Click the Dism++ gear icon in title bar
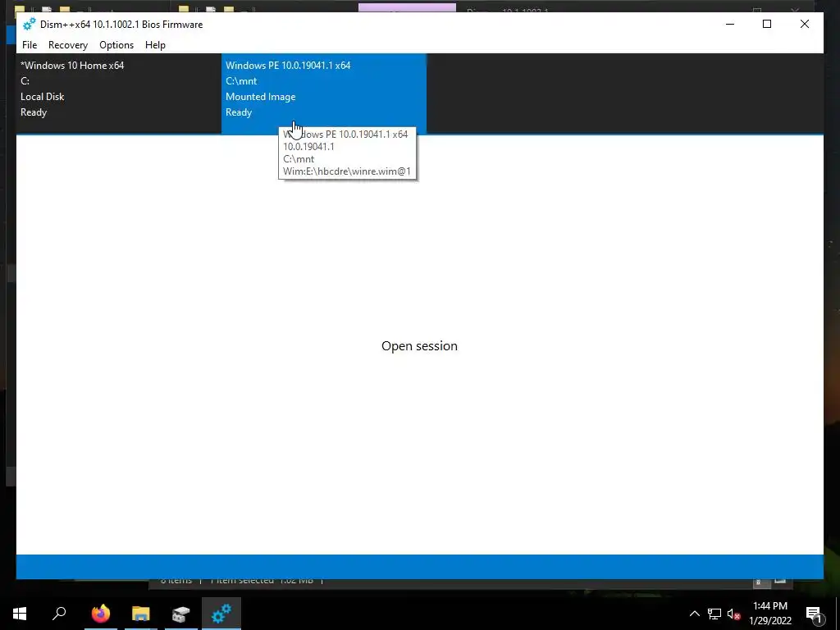840x630 pixels. [30, 24]
